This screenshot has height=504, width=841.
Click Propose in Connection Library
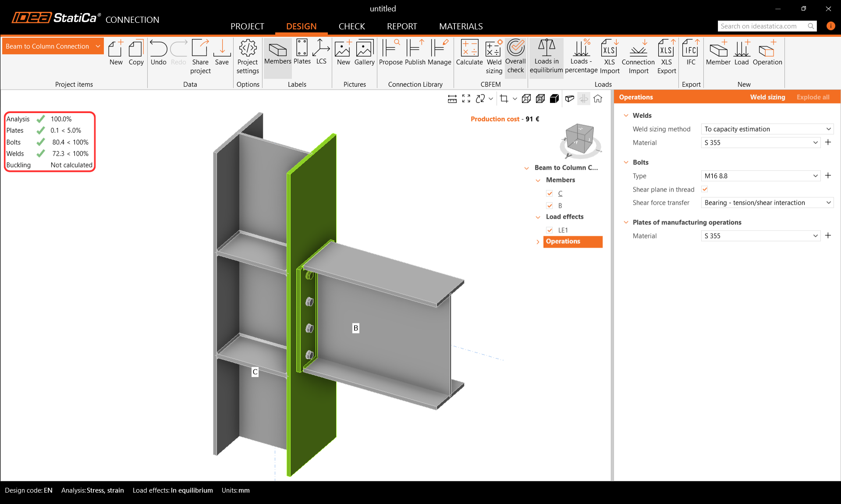coord(390,53)
